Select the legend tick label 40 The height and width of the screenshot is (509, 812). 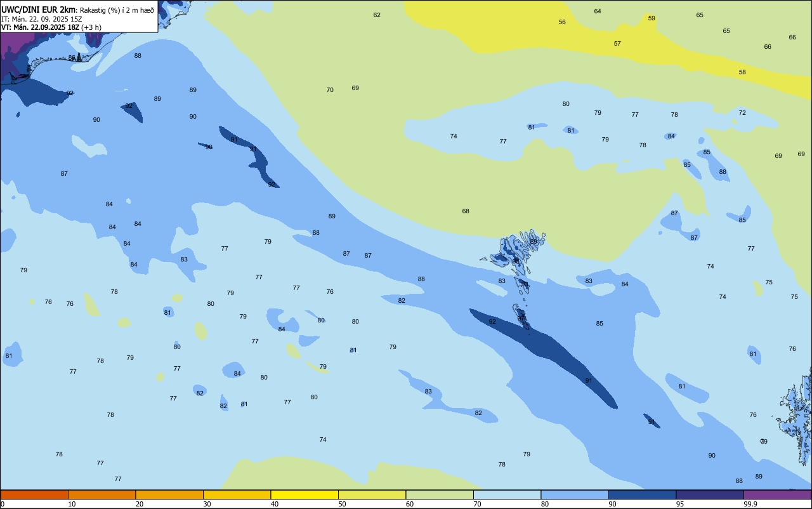click(274, 504)
